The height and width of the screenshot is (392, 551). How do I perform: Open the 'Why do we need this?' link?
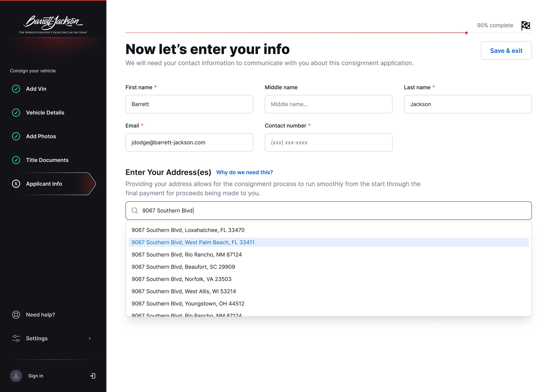coord(244,172)
